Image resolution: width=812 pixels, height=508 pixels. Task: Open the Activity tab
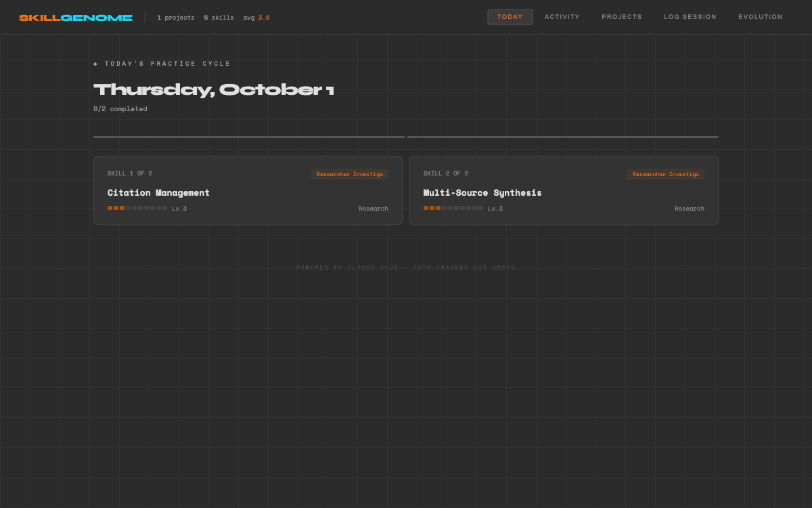pos(562,17)
